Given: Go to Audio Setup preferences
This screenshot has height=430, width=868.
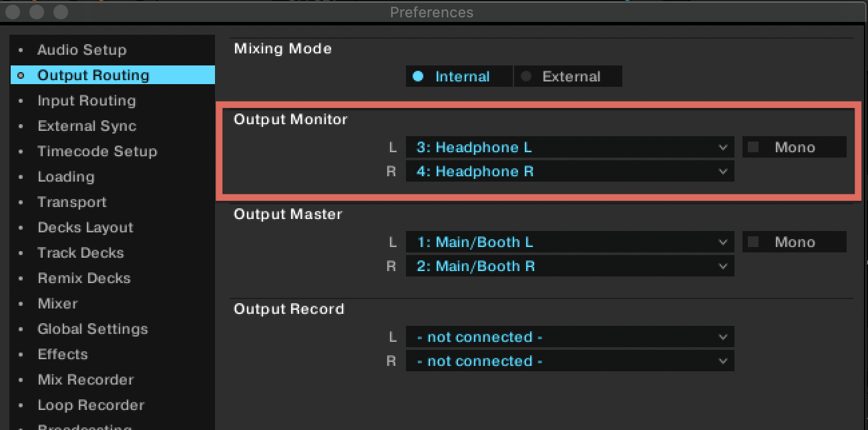Looking at the screenshot, I should pyautogui.click(x=81, y=50).
